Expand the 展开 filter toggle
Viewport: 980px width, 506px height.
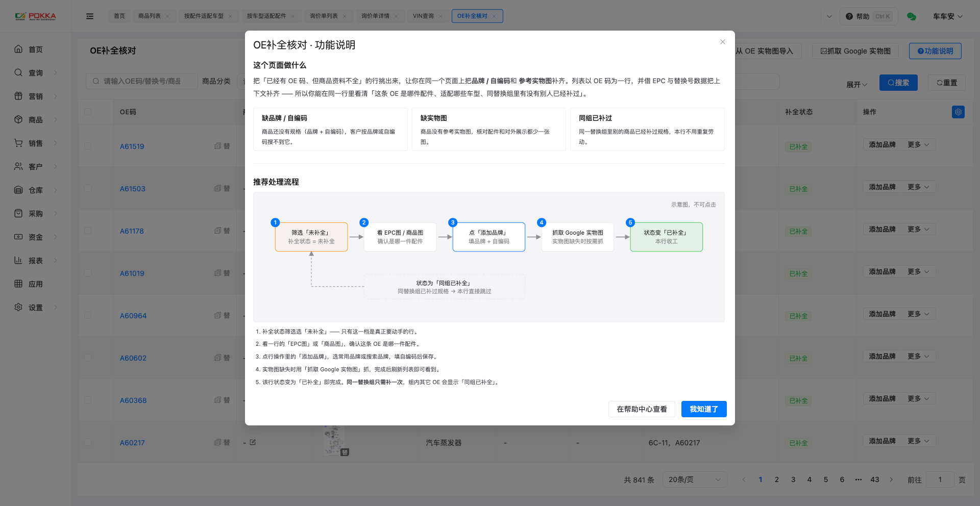(856, 85)
